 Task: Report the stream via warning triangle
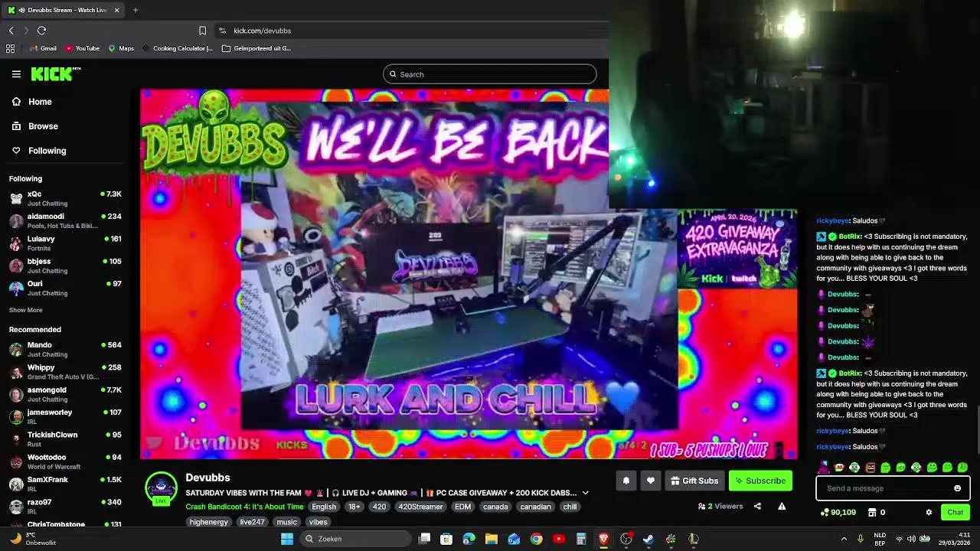(782, 506)
